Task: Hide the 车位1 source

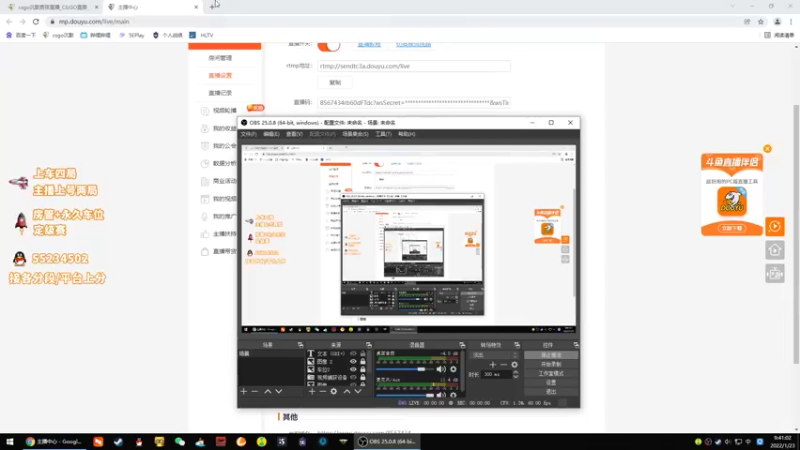Action: 353,369
